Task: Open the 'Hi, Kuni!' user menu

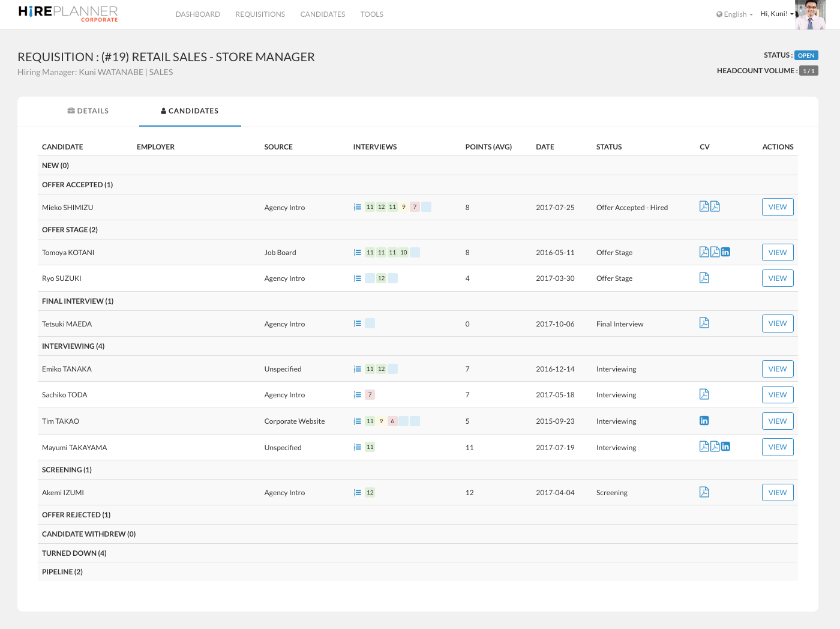Action: [776, 14]
